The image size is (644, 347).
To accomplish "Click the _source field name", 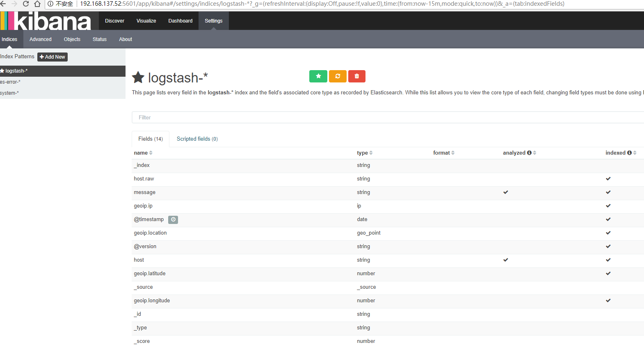I will [x=144, y=287].
